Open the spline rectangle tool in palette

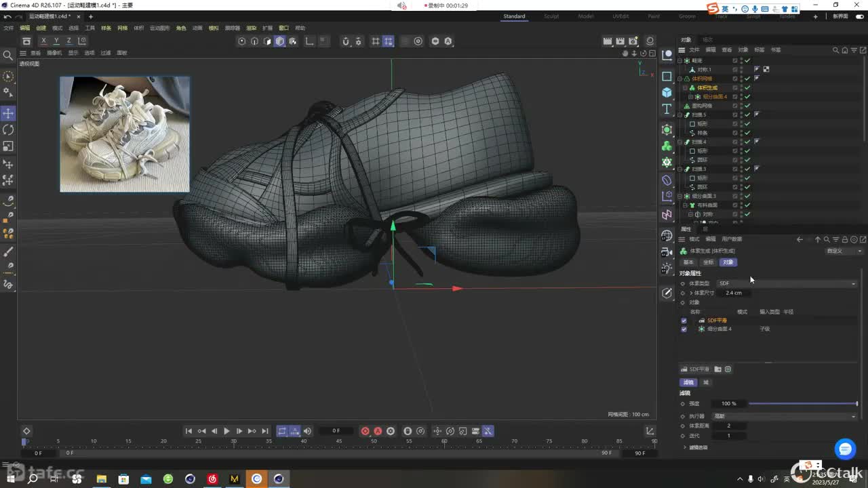667,76
